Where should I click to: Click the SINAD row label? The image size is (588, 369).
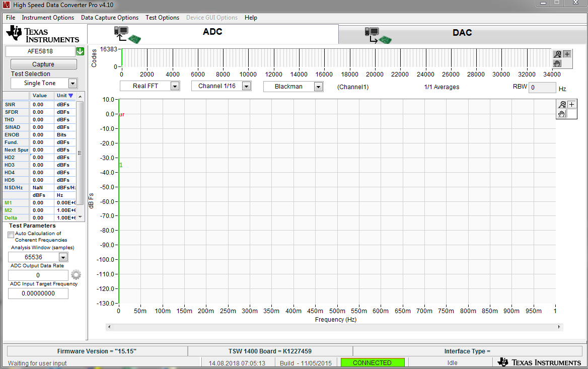pos(13,127)
